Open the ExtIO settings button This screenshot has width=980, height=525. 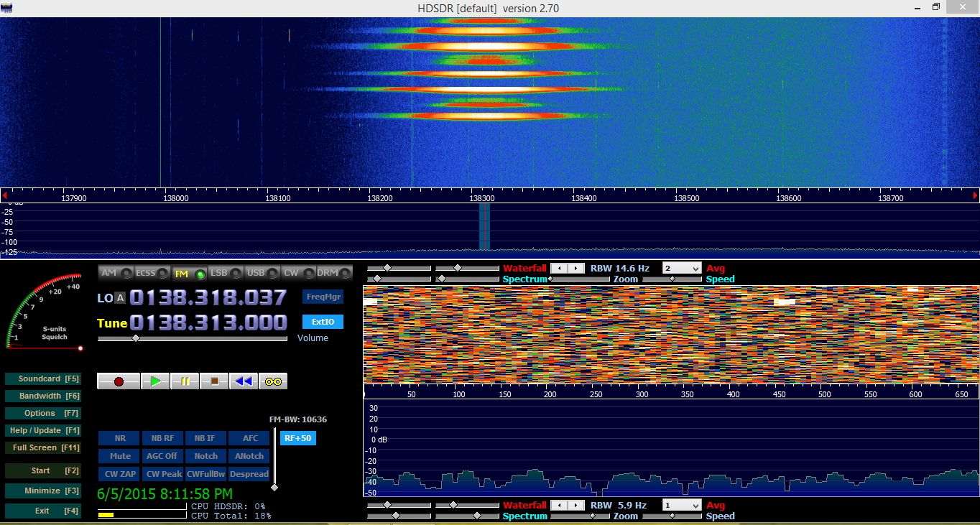pyautogui.click(x=323, y=322)
